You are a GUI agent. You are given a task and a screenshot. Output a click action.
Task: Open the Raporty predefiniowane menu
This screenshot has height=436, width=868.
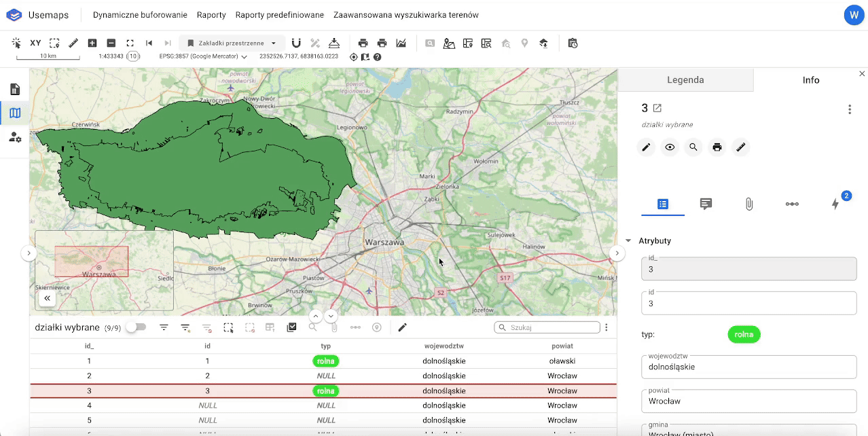pyautogui.click(x=279, y=15)
